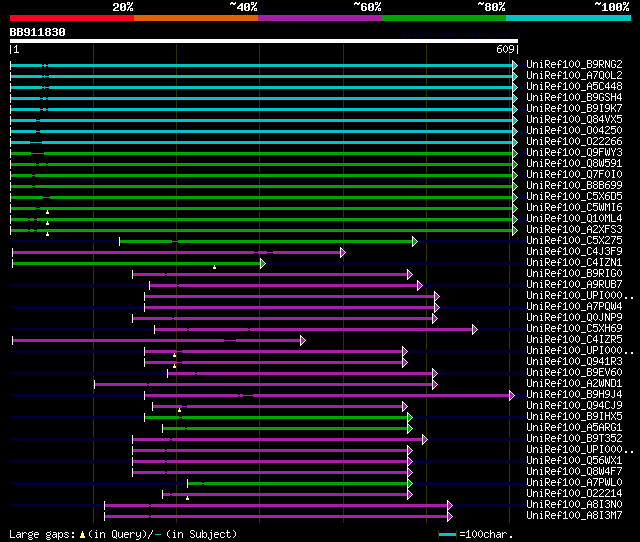Click the UniRef100_Q0JNP9 label
640x542 pixels.
pyautogui.click(x=574, y=318)
